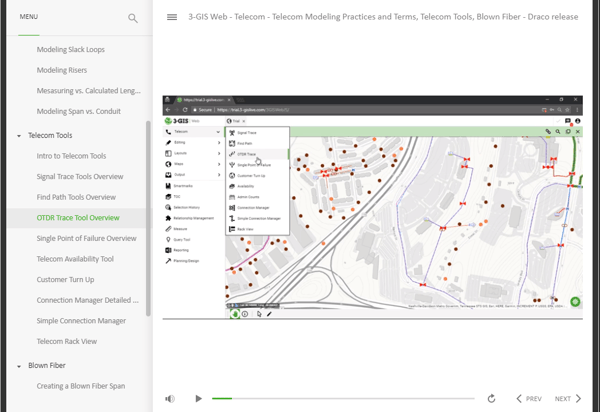Open the Modeling Slack Loops lesson
Image resolution: width=600 pixels, height=412 pixels.
pyautogui.click(x=71, y=49)
